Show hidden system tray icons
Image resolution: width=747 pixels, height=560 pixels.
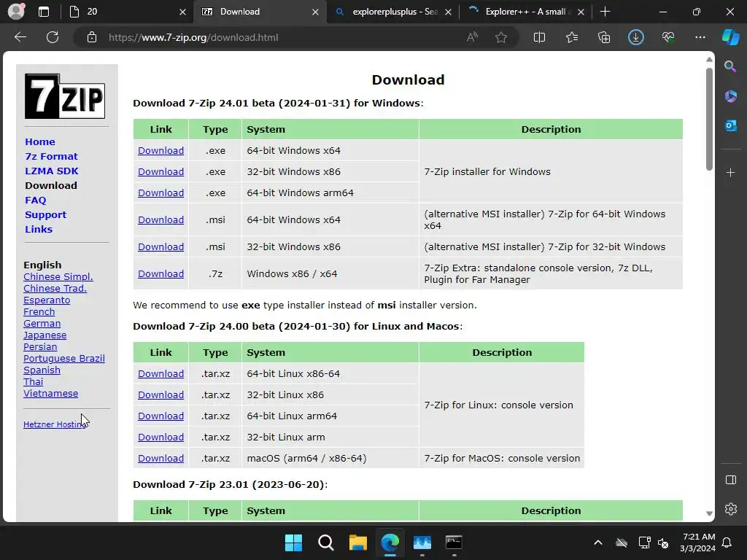[598, 542]
